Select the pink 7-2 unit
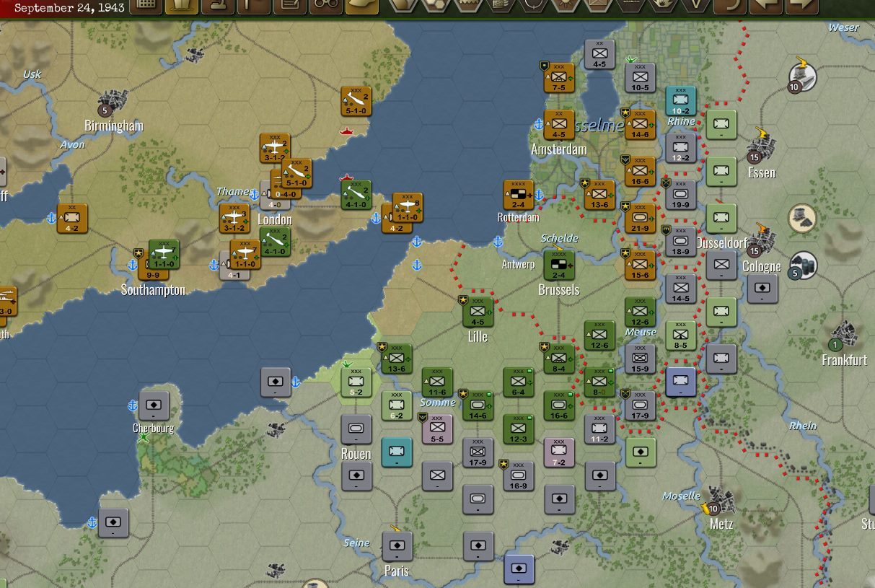 coord(559,452)
